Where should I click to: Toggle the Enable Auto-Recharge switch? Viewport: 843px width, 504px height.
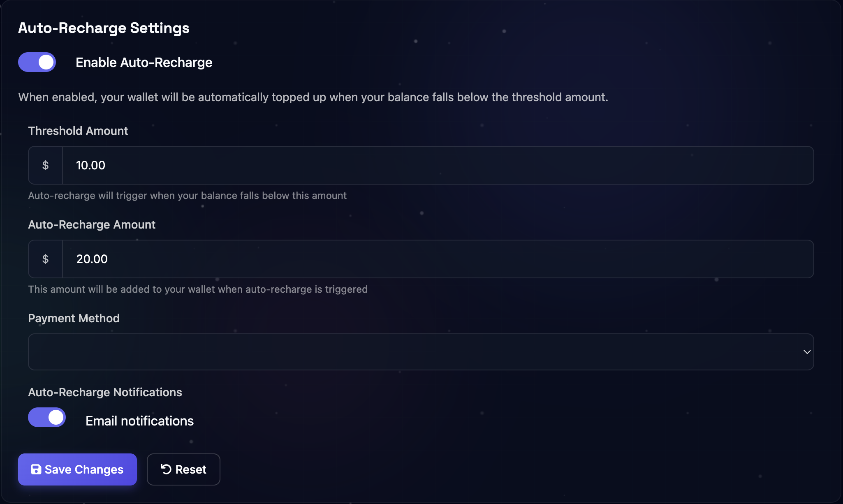pyautogui.click(x=37, y=62)
